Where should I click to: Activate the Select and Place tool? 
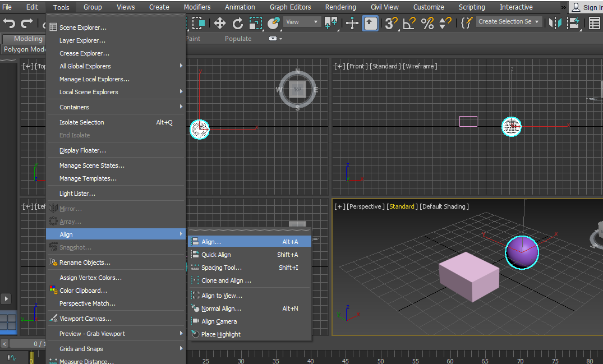tap(273, 23)
